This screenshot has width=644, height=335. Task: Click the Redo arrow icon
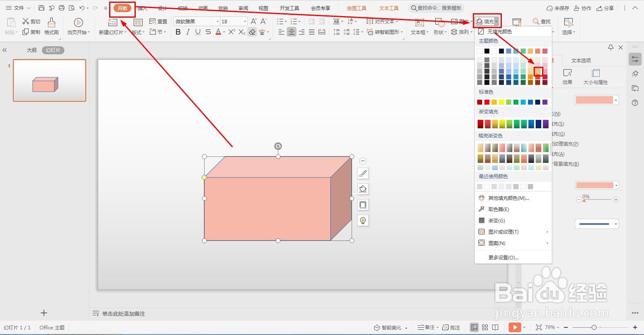[95, 8]
